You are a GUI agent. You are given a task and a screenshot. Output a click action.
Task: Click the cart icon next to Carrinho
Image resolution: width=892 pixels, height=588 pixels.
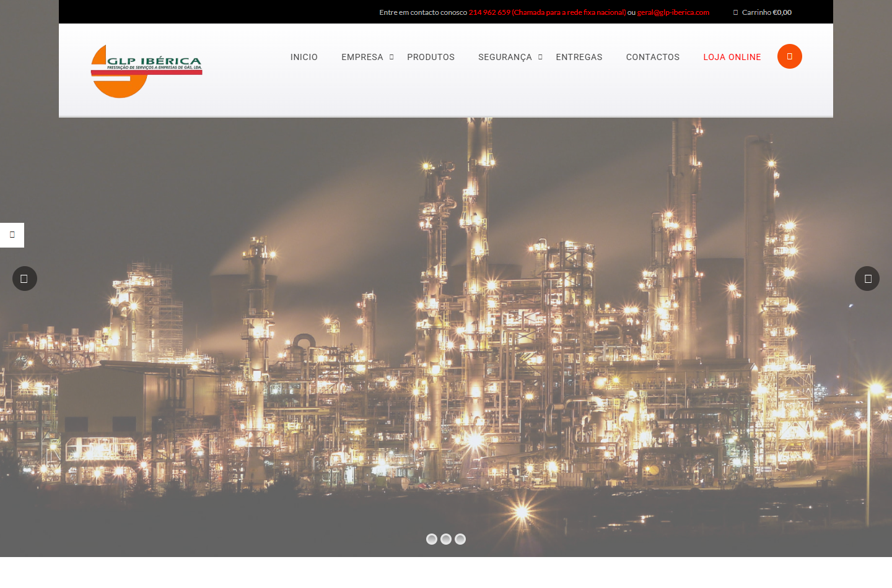(x=736, y=12)
